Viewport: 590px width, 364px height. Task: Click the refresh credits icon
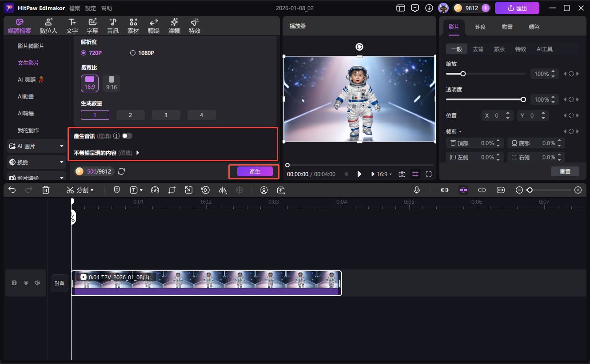(x=121, y=171)
